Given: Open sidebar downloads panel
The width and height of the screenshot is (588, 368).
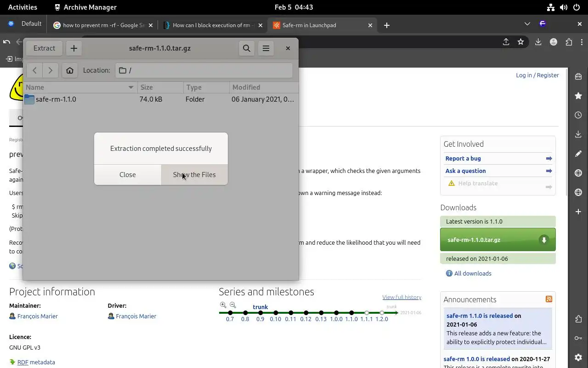Looking at the screenshot, I should coord(578,134).
